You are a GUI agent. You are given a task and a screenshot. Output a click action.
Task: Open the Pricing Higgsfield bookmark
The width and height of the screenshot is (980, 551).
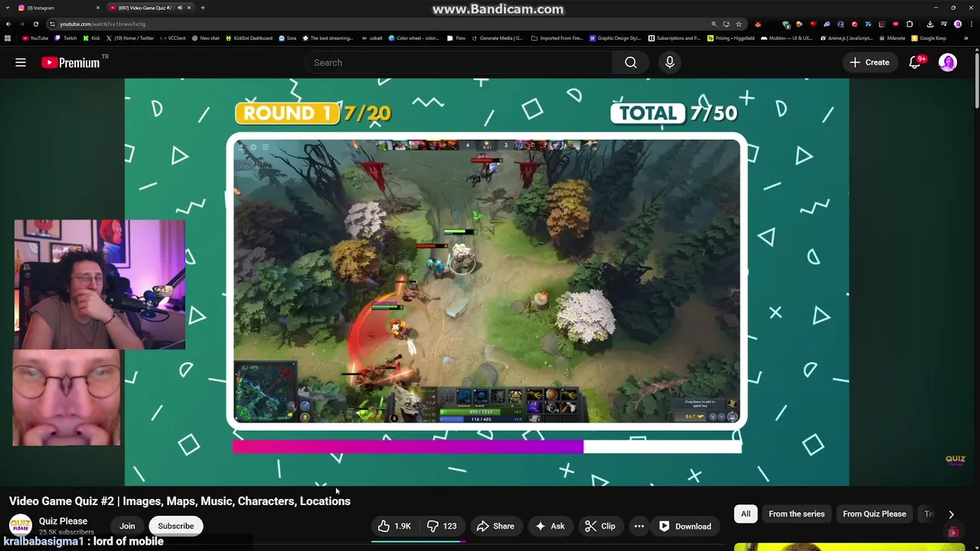[731, 38]
